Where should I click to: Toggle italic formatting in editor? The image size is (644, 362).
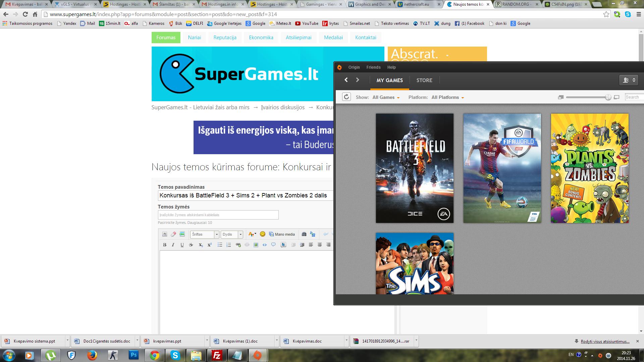click(x=173, y=245)
